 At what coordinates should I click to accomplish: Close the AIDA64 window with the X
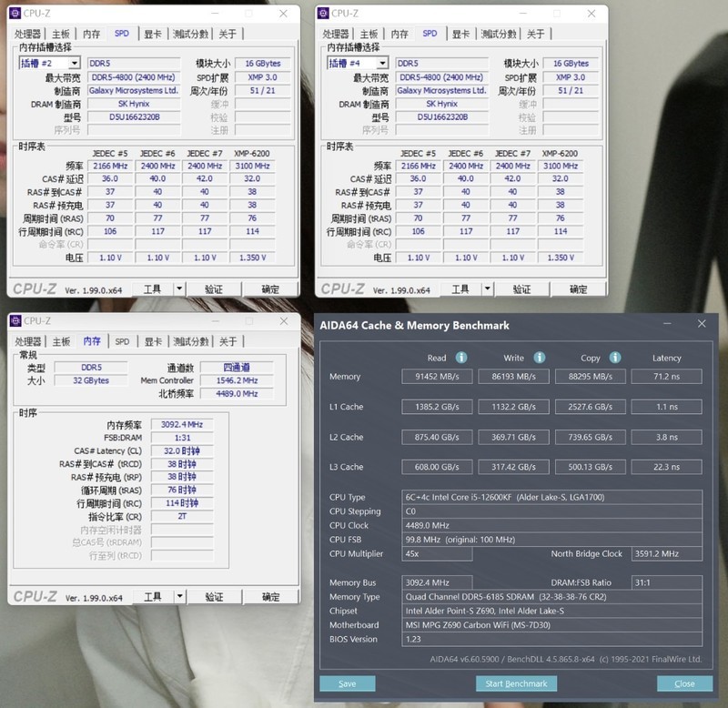(702, 324)
